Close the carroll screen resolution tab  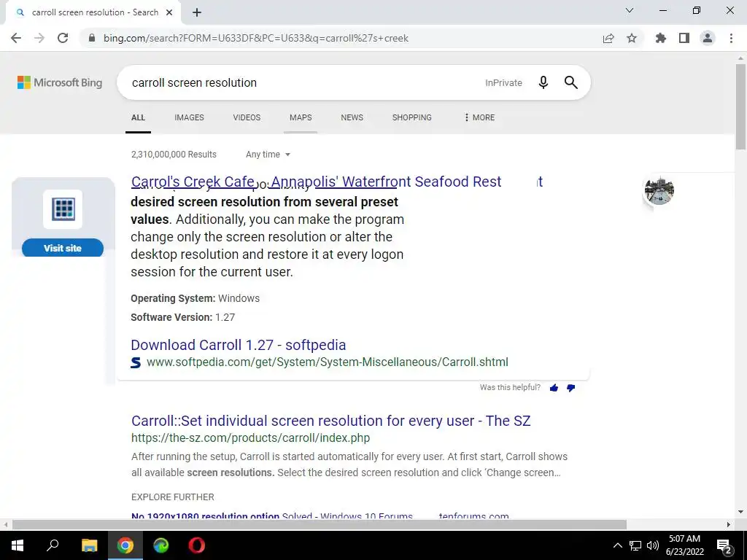tap(169, 12)
